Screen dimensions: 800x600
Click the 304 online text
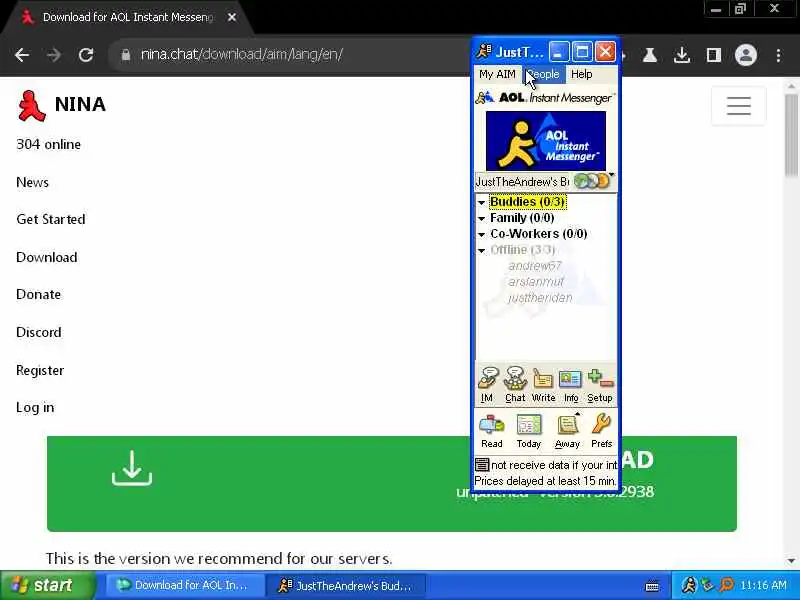click(x=48, y=144)
